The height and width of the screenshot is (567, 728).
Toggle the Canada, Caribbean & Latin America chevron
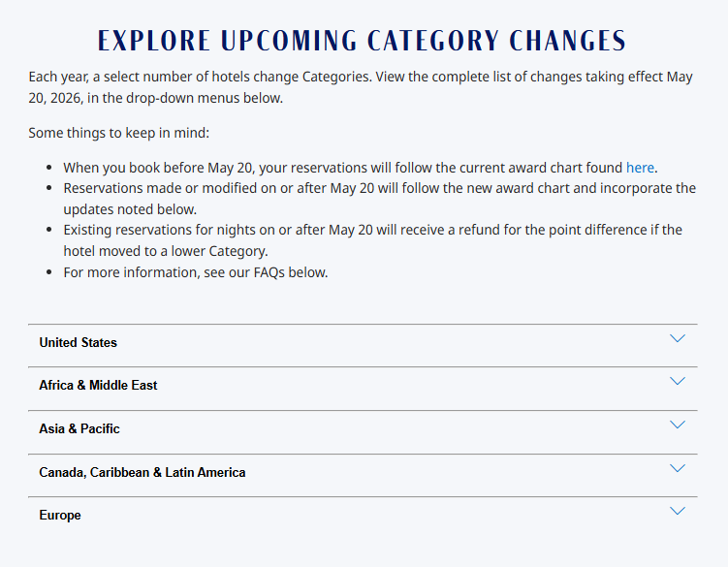point(678,468)
